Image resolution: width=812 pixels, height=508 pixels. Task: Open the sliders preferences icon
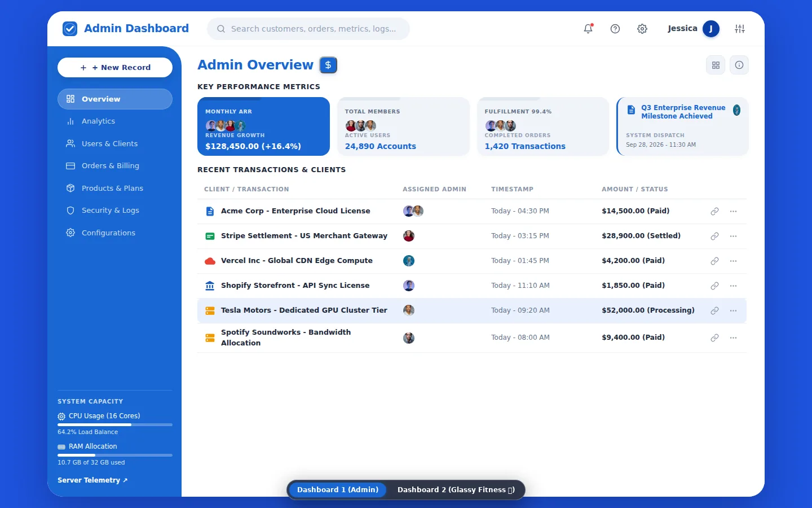point(740,29)
